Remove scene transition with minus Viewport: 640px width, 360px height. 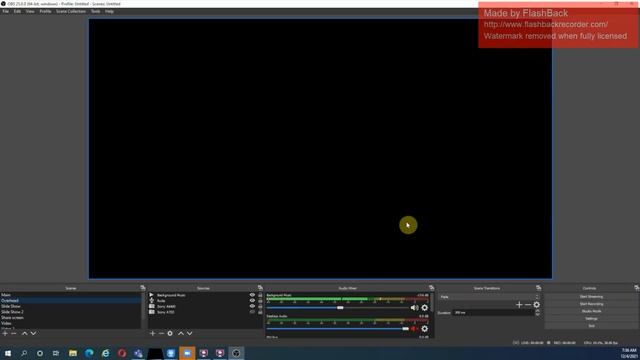click(528, 304)
